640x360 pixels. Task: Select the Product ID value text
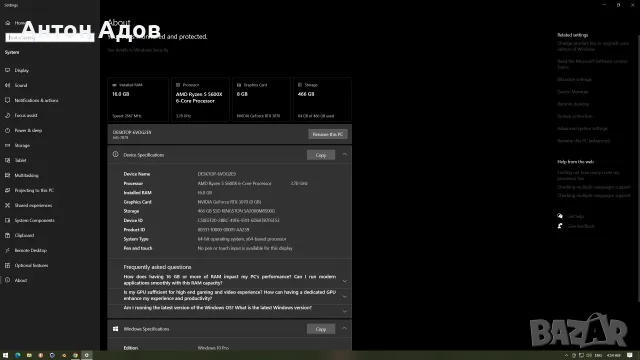click(223, 230)
